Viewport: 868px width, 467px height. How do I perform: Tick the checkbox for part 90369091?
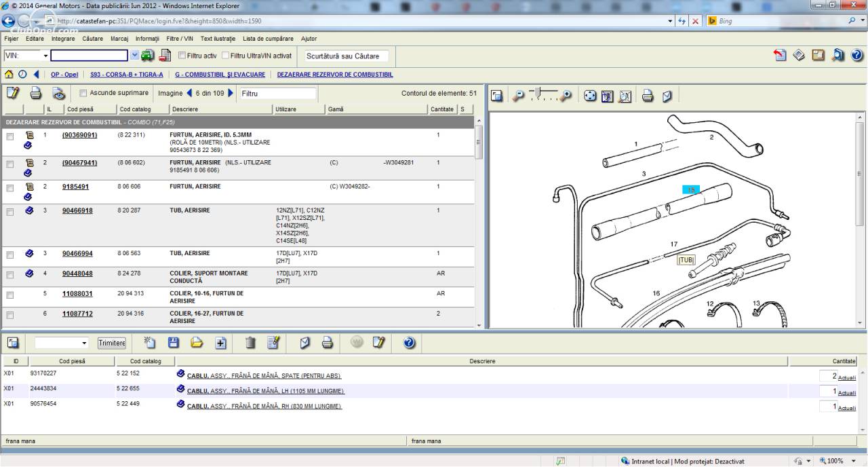[10, 136]
